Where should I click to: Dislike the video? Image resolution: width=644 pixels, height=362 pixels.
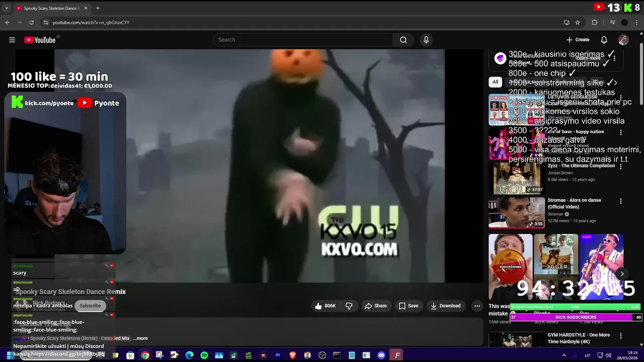click(349, 306)
